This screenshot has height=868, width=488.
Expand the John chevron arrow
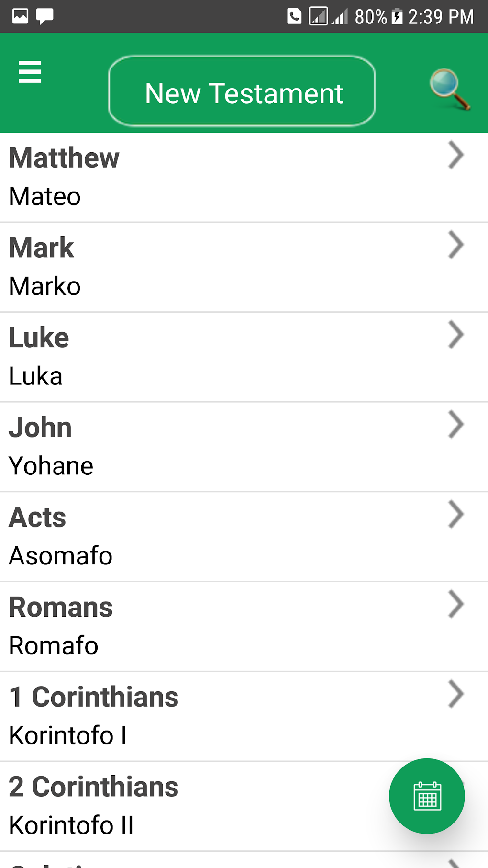(x=456, y=425)
